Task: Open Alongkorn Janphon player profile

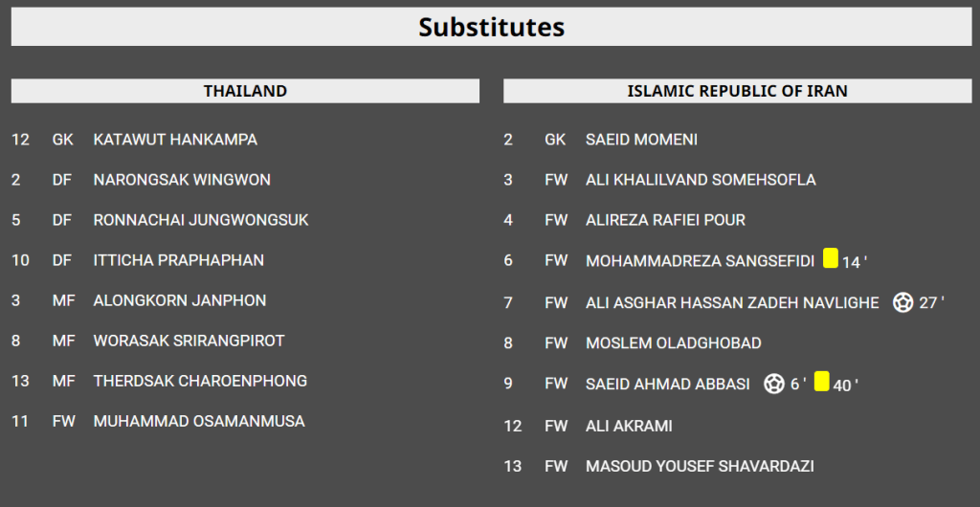Action: [180, 300]
